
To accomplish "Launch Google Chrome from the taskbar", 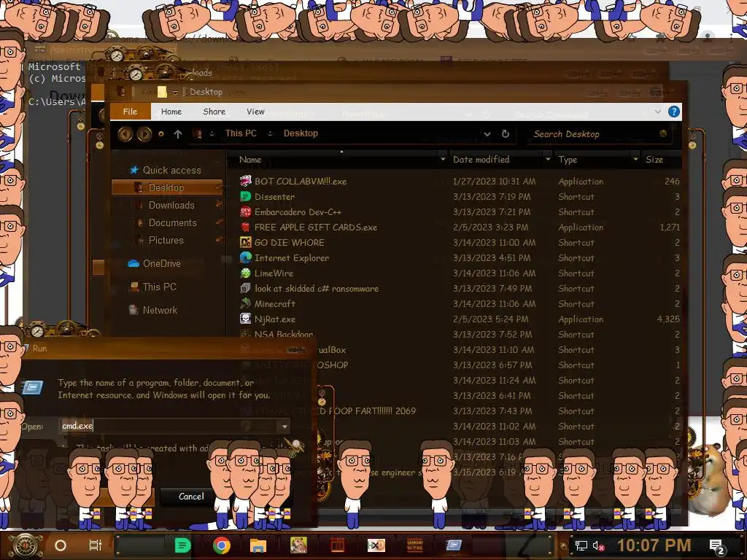I will pos(222,545).
